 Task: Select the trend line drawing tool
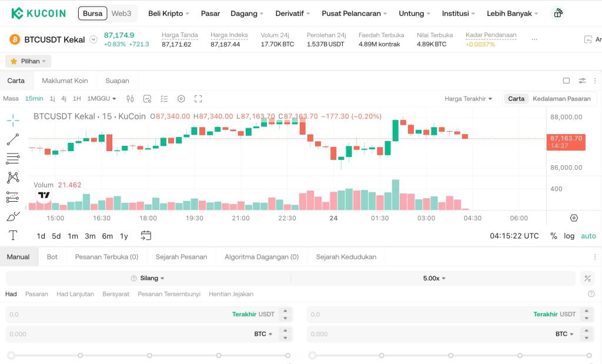[12, 139]
